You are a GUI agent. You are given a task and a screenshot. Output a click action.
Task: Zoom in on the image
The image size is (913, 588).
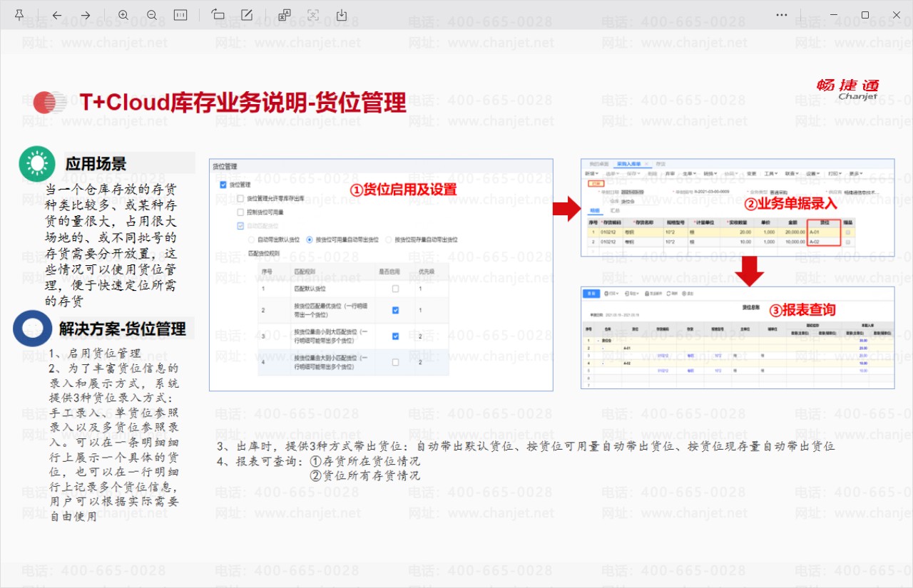click(x=123, y=15)
